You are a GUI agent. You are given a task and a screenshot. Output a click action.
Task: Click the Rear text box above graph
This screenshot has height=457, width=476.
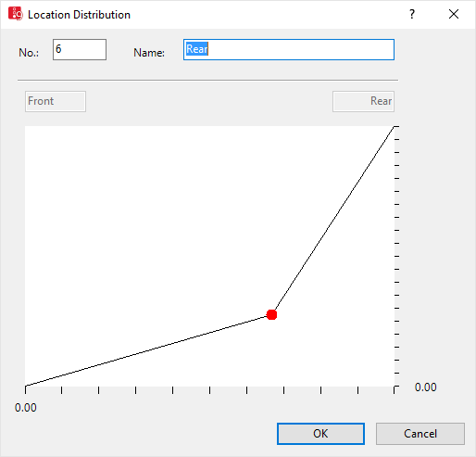(363, 101)
